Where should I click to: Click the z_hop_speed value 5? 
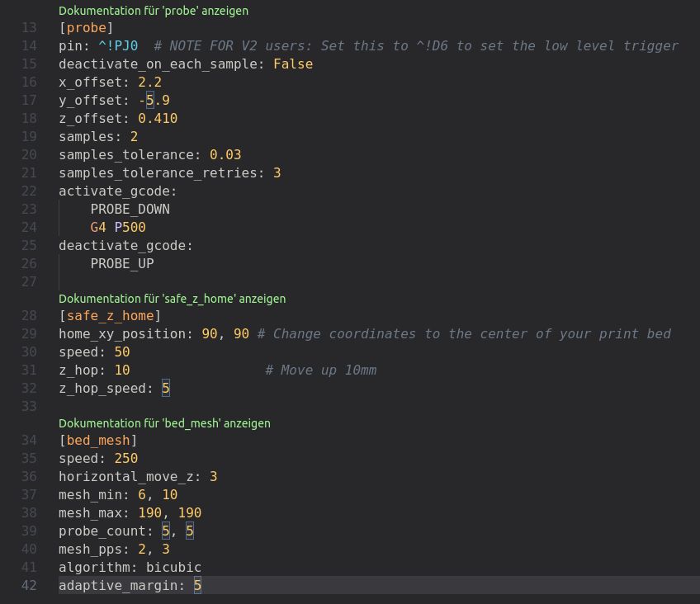(165, 388)
